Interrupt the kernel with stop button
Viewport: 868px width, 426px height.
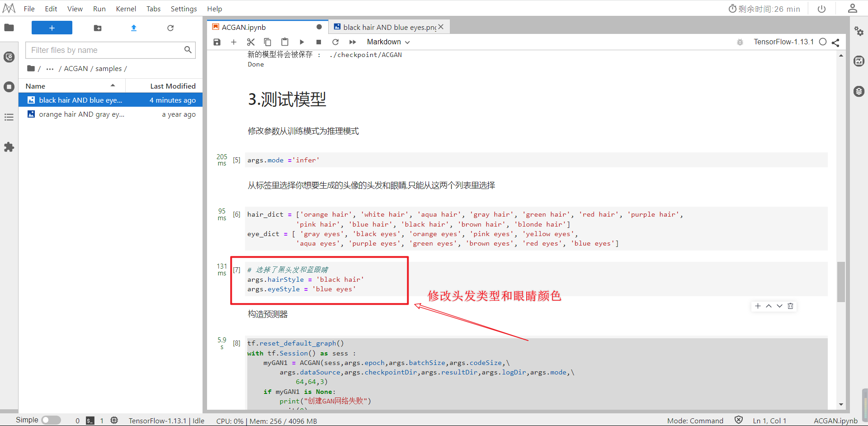pos(319,42)
